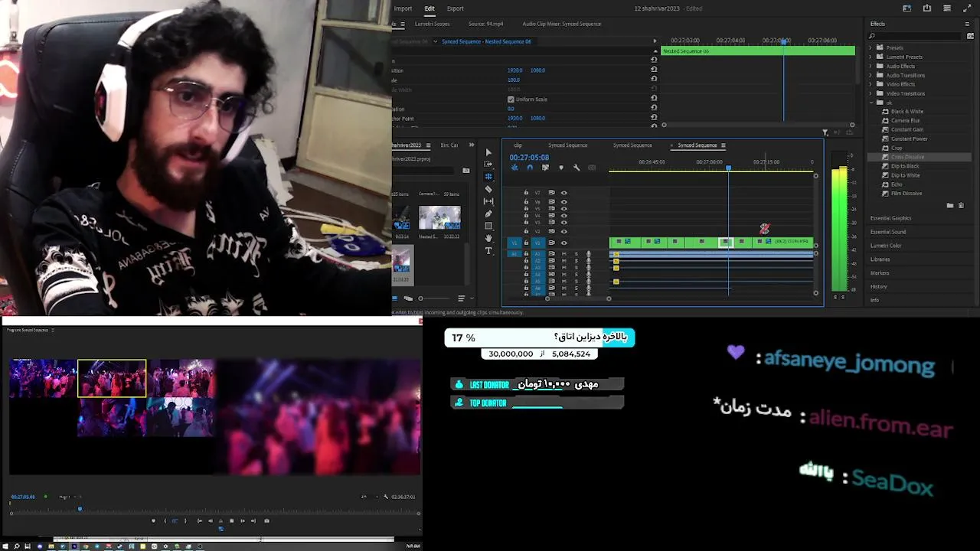
Task: Select the Ripple Edit tool
Action: click(488, 176)
